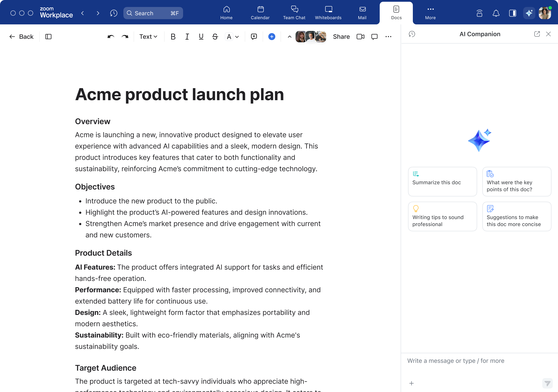The image size is (558, 392).
Task: Add a comment with comment-plus icon
Action: (x=254, y=37)
